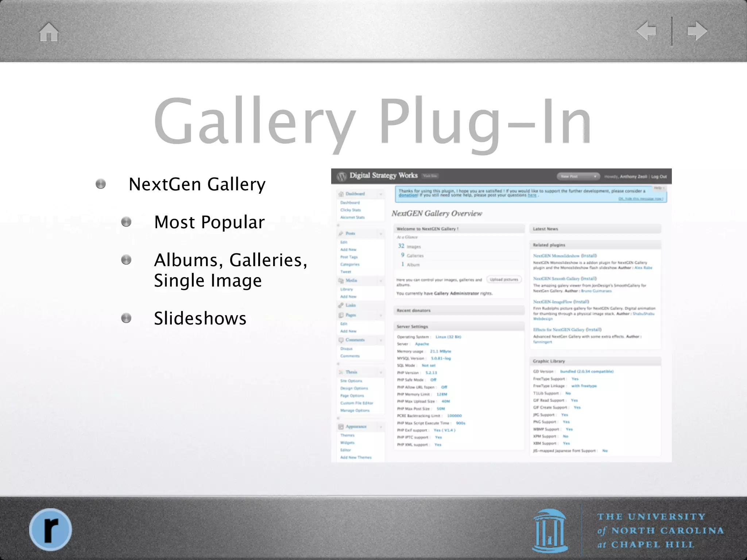Collapse the Pages menu section arrow
Viewport: 747px width, 560px height.
(380, 315)
